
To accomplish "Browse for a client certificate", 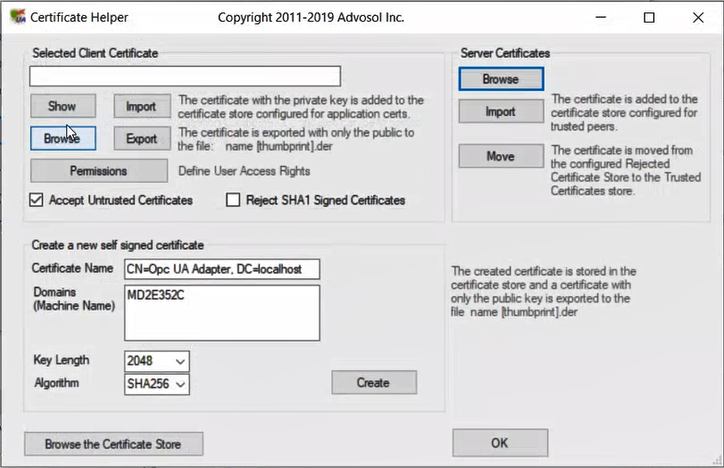I will [62, 139].
